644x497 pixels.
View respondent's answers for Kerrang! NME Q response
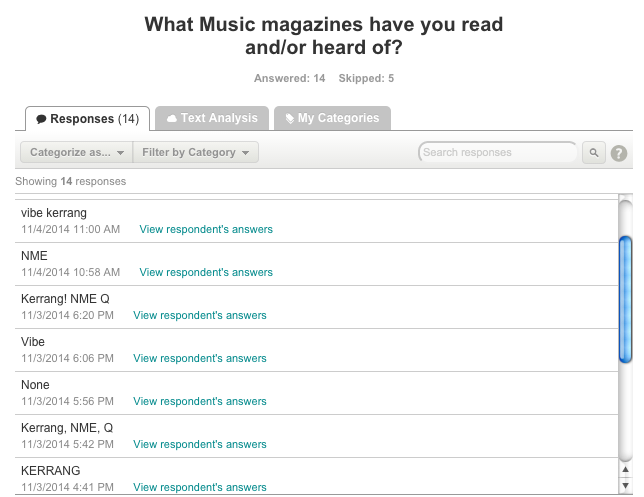tap(200, 315)
